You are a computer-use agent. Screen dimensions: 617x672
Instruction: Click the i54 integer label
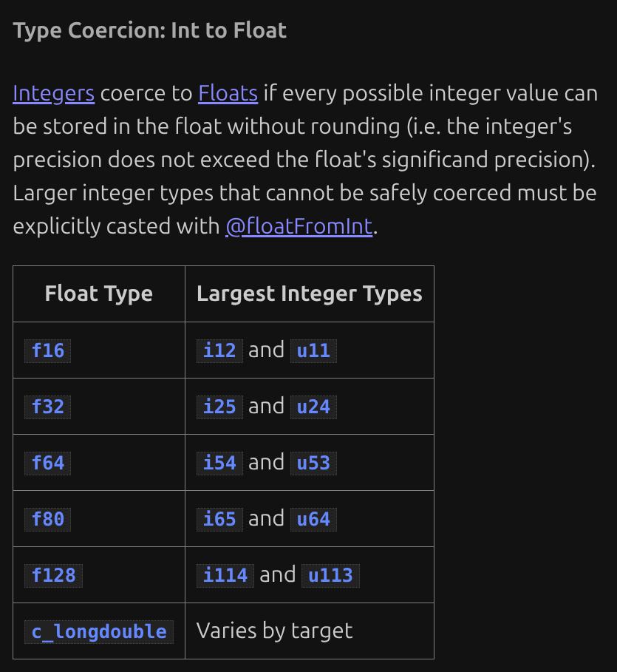(x=219, y=464)
